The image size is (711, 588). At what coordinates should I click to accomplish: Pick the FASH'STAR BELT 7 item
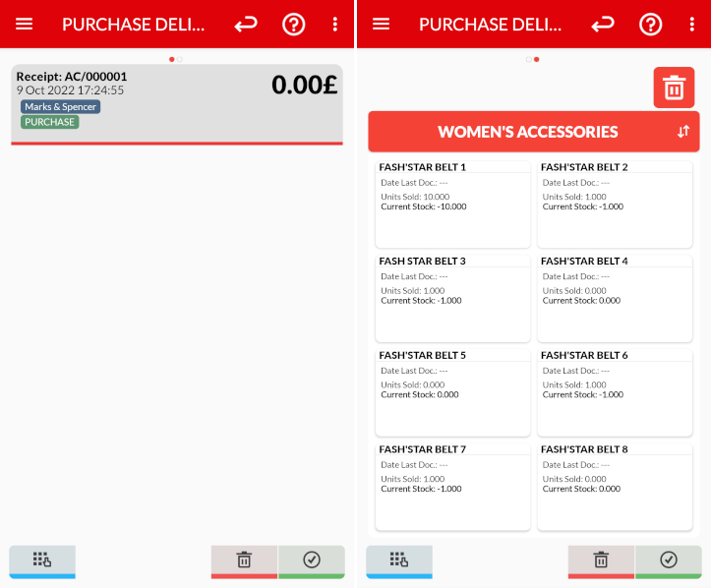click(x=452, y=486)
